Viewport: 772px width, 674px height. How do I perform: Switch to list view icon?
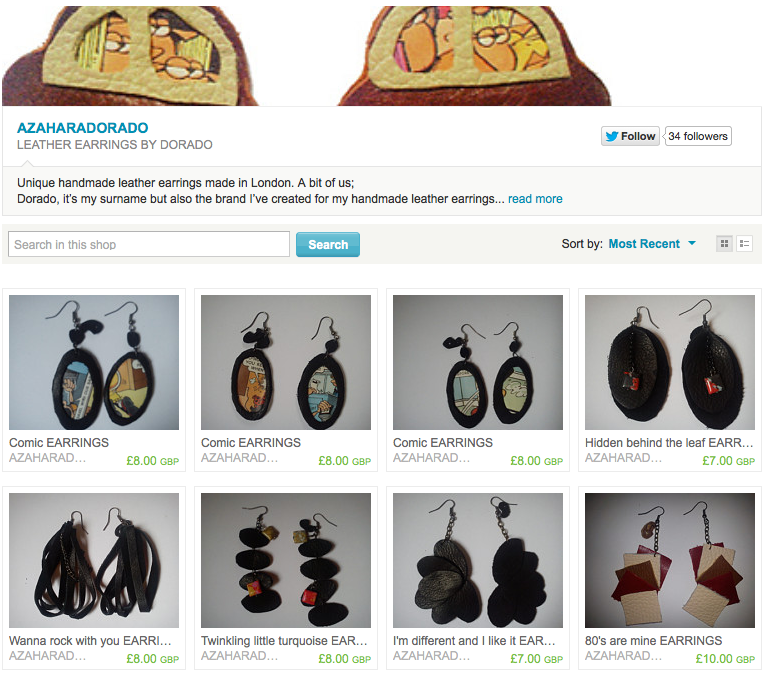click(744, 243)
